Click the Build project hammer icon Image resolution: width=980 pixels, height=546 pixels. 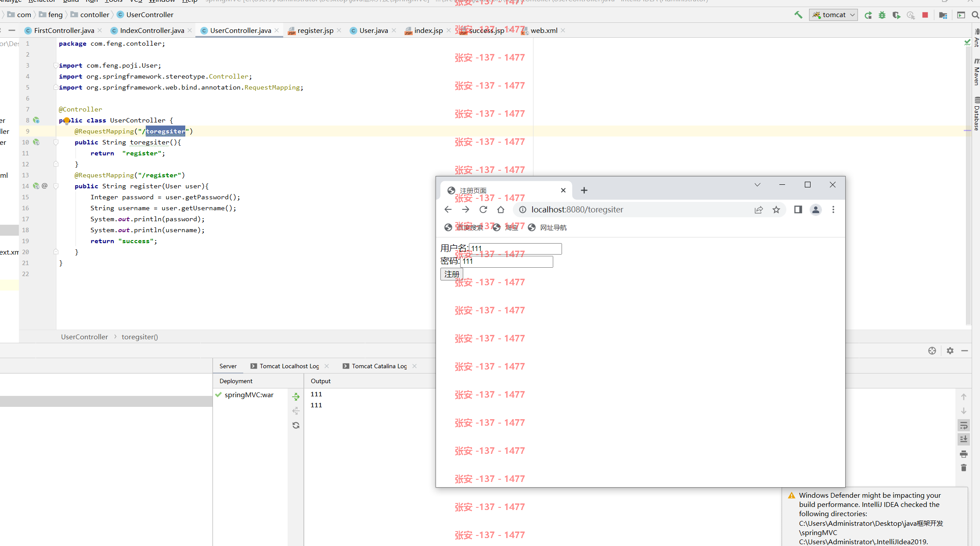pyautogui.click(x=798, y=15)
